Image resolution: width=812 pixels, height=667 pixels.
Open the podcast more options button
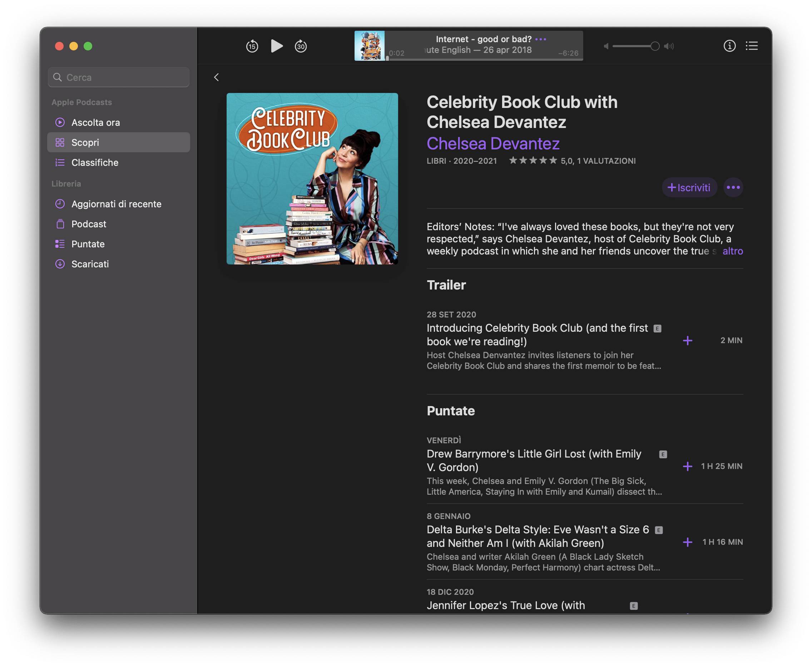click(x=733, y=188)
